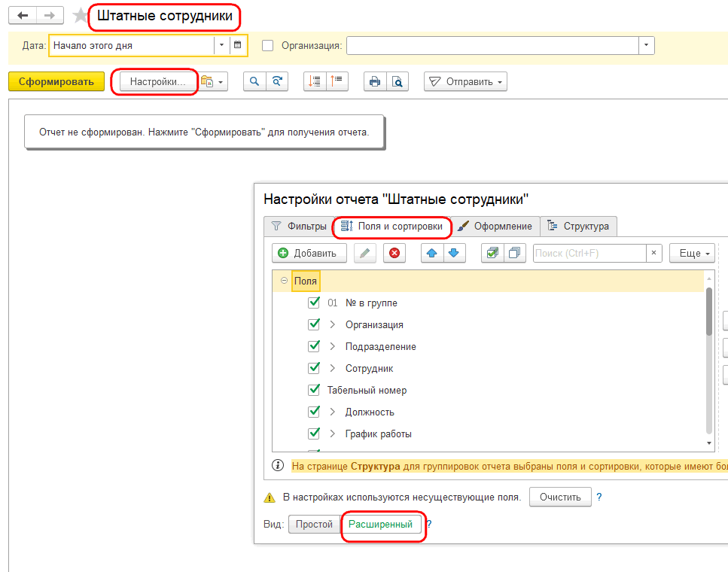Viewport: 728px width, 572px height.
Task: Uncheck the График работы field checkbox
Action: pos(314,434)
